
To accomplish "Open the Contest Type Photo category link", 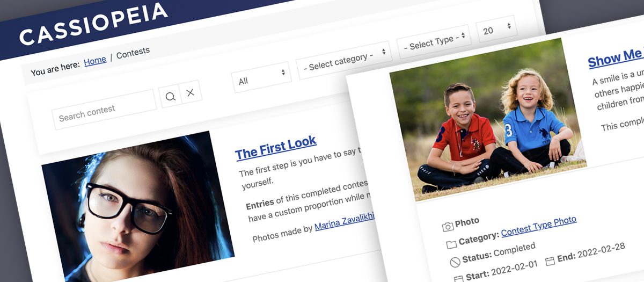I will click(539, 227).
